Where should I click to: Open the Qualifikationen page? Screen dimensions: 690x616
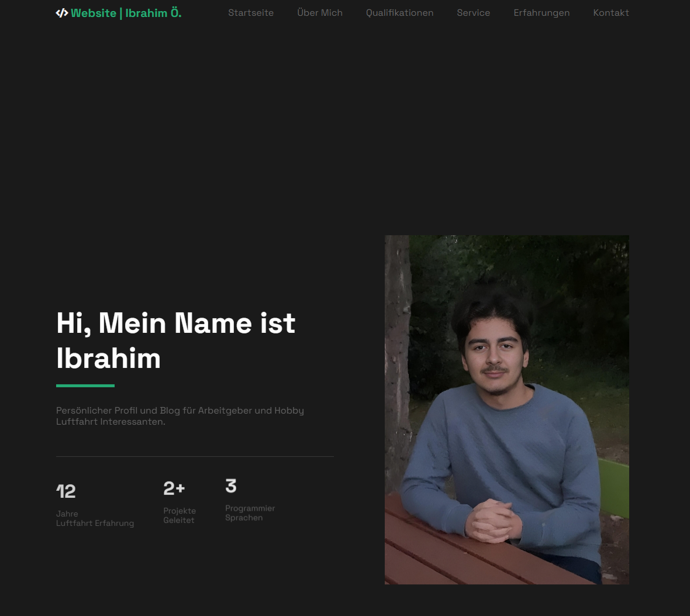coord(399,12)
